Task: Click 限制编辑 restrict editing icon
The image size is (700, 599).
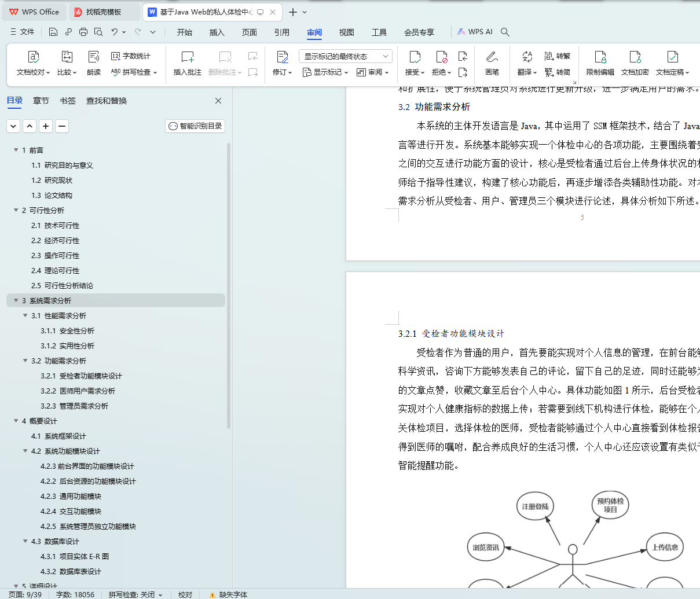Action: 600,57
